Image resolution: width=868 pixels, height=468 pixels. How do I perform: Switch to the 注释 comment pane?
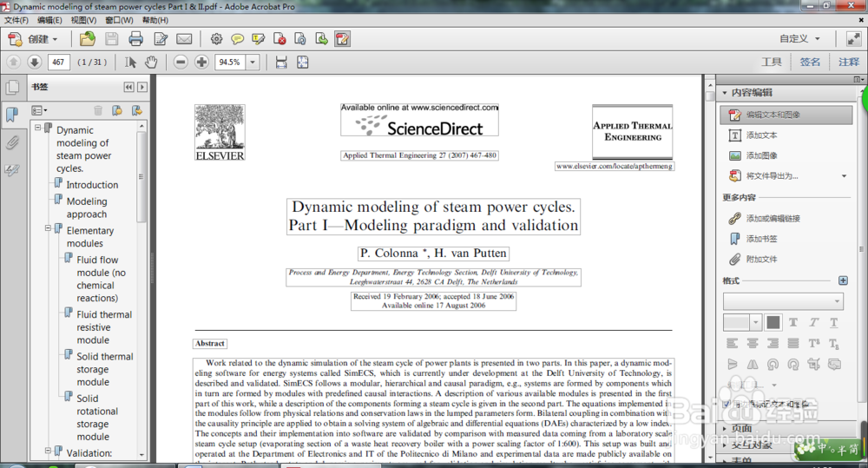click(x=849, y=62)
